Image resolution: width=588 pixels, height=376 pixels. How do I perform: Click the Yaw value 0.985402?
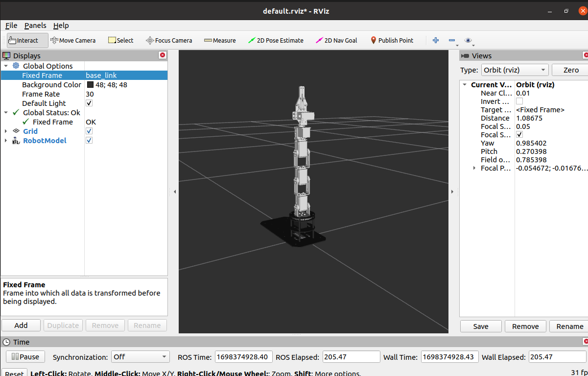531,143
